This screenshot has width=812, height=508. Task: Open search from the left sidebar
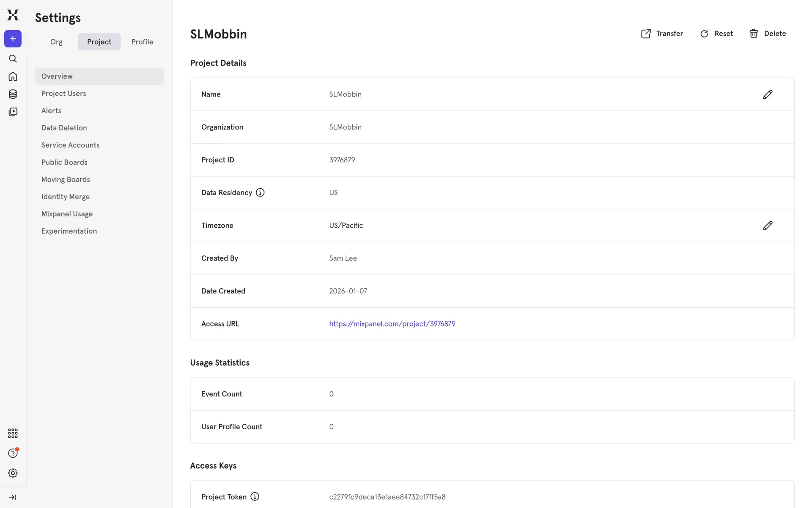click(x=13, y=58)
